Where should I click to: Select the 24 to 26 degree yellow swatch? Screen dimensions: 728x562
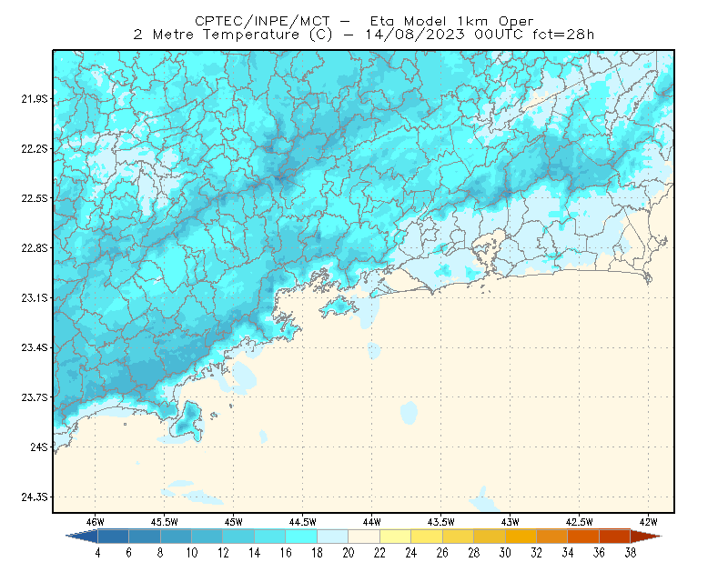point(427,537)
